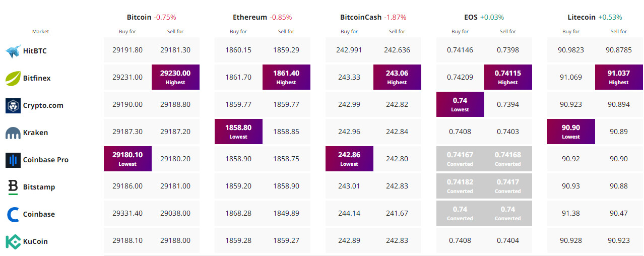Open the Bitcoin column header
644x256 pixels.
[x=139, y=17]
